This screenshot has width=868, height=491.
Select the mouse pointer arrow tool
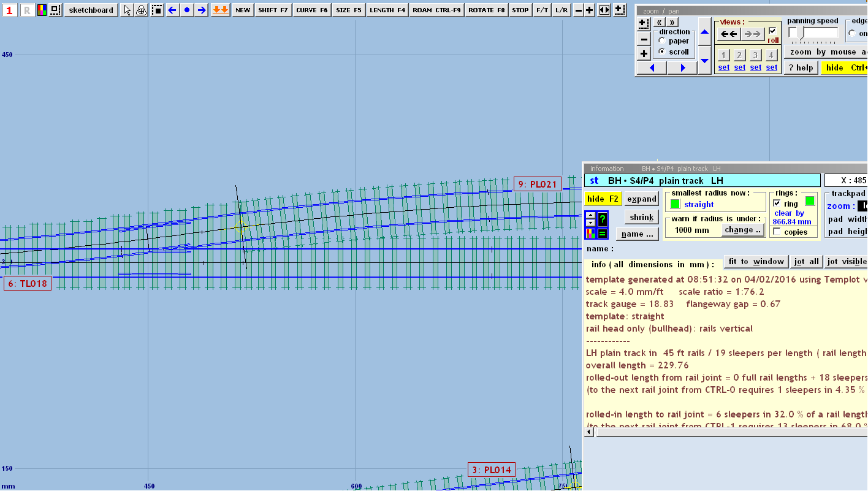127,10
